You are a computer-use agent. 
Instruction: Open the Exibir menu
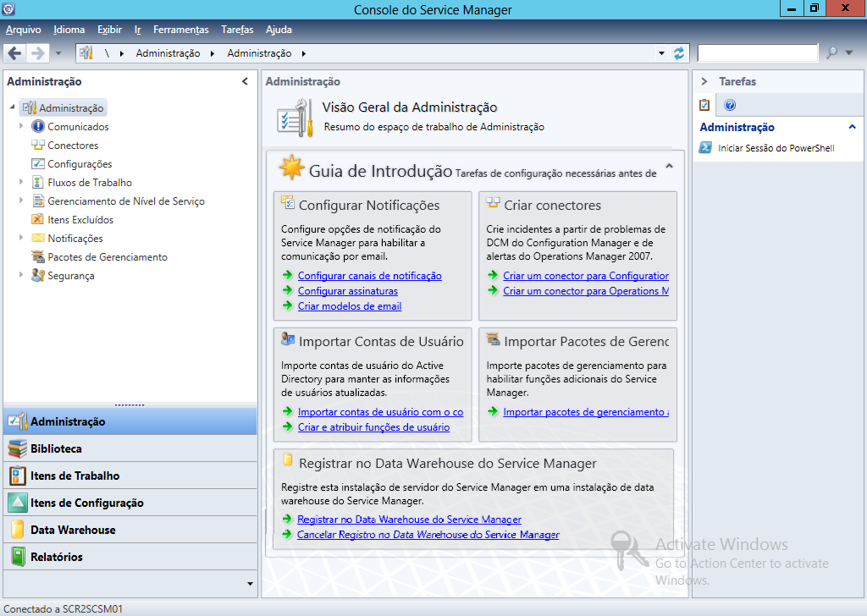[x=109, y=30]
